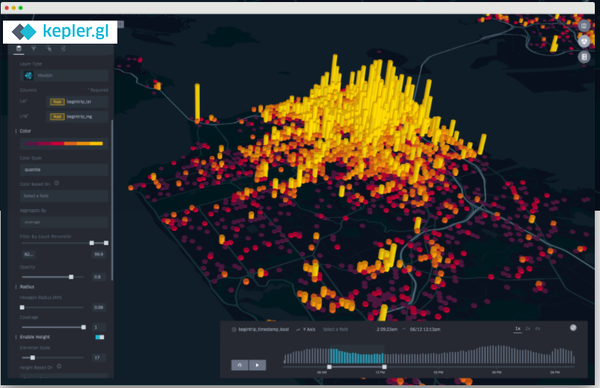The width and height of the screenshot is (600, 388).
Task: Open the Aggregate By average dropdown
Action: [x=64, y=222]
